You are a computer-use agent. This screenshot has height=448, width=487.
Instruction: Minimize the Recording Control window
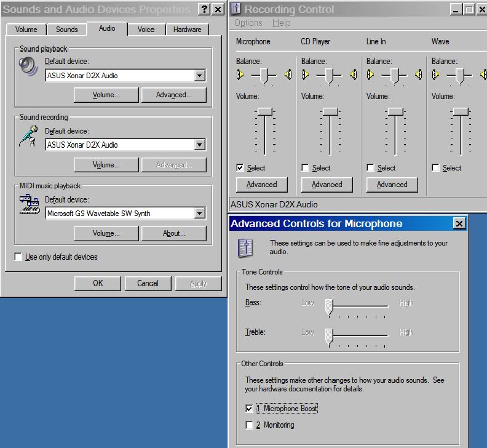456,9
